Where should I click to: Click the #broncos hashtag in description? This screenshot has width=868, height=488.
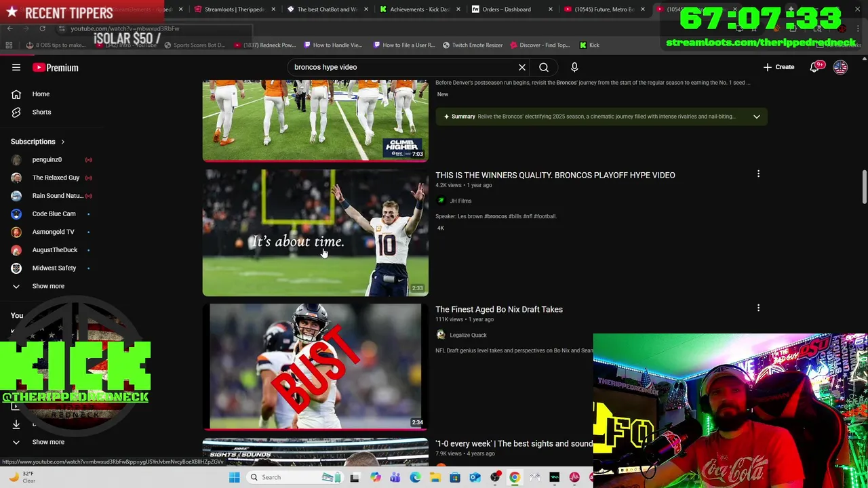click(x=496, y=216)
